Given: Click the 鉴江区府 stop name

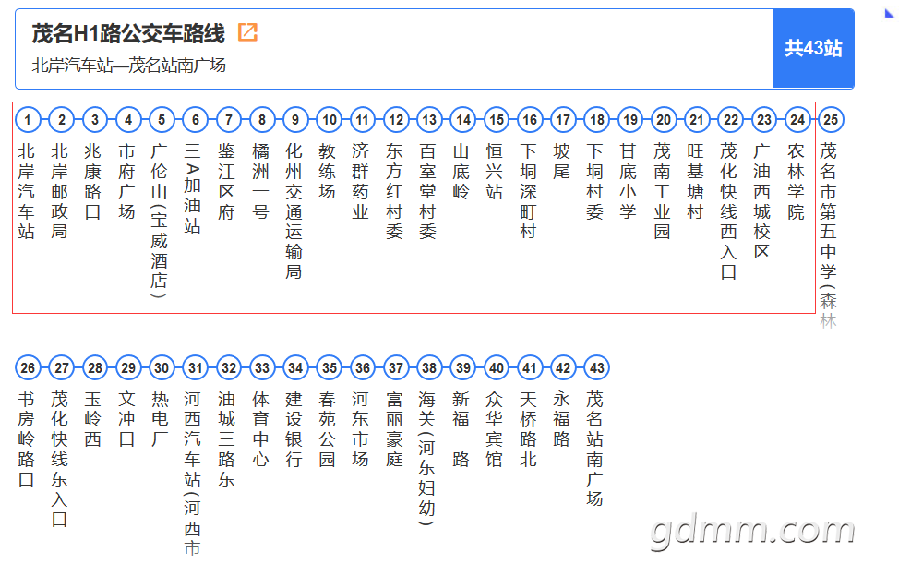Looking at the screenshot, I should tap(226, 181).
